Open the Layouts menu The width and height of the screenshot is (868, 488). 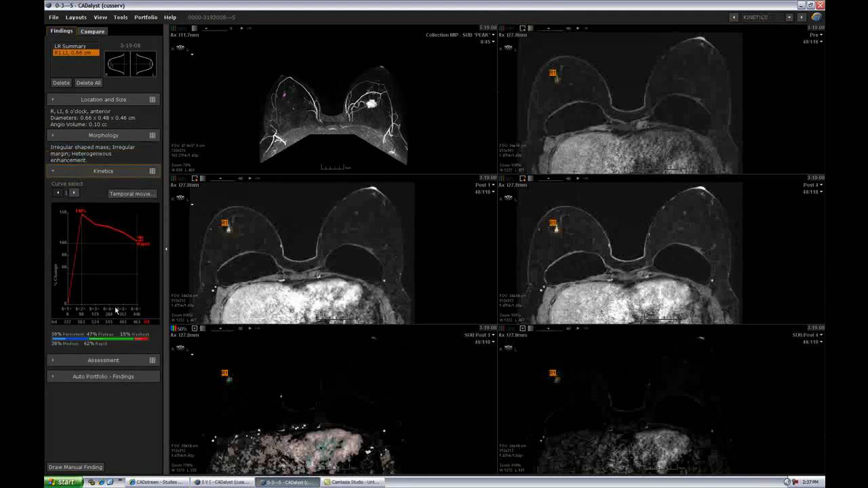click(x=76, y=17)
